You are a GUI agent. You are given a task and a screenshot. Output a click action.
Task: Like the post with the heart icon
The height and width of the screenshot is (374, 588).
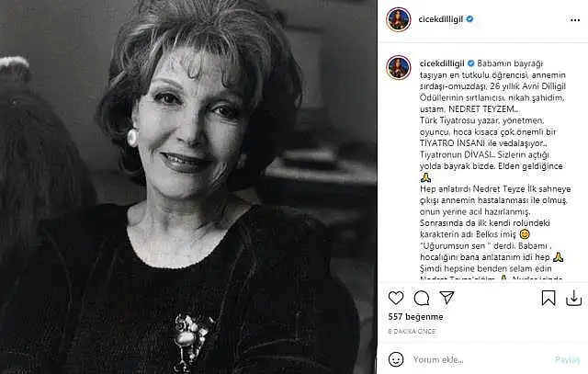396,299
